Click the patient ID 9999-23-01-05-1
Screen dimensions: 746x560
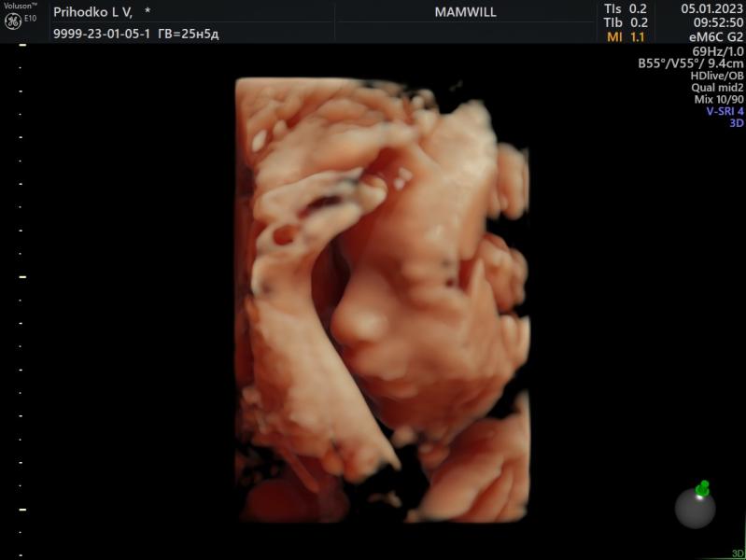tap(99, 34)
